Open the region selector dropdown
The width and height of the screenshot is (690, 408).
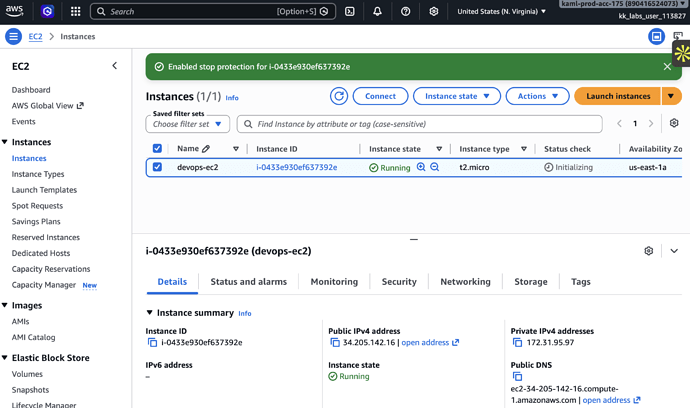coord(501,11)
